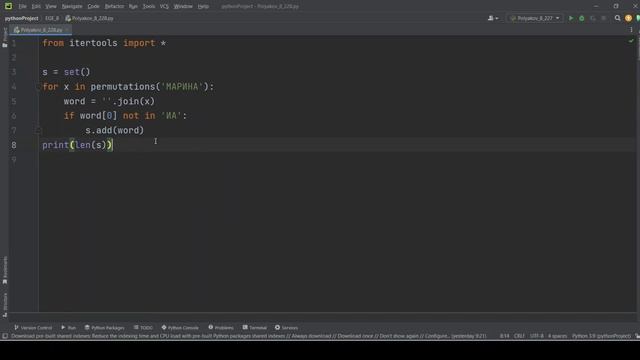Start debugging with the green bug icon
640x360 pixels.
point(582,18)
